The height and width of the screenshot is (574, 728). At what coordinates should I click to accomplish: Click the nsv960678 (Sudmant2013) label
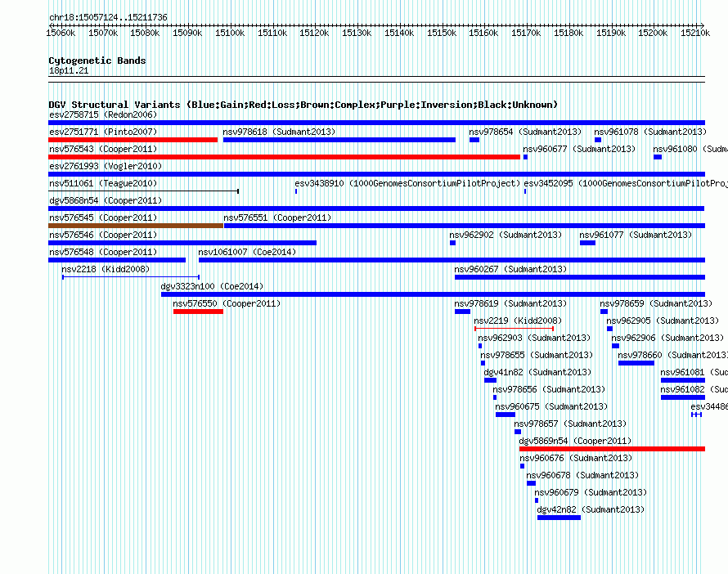coord(582,475)
